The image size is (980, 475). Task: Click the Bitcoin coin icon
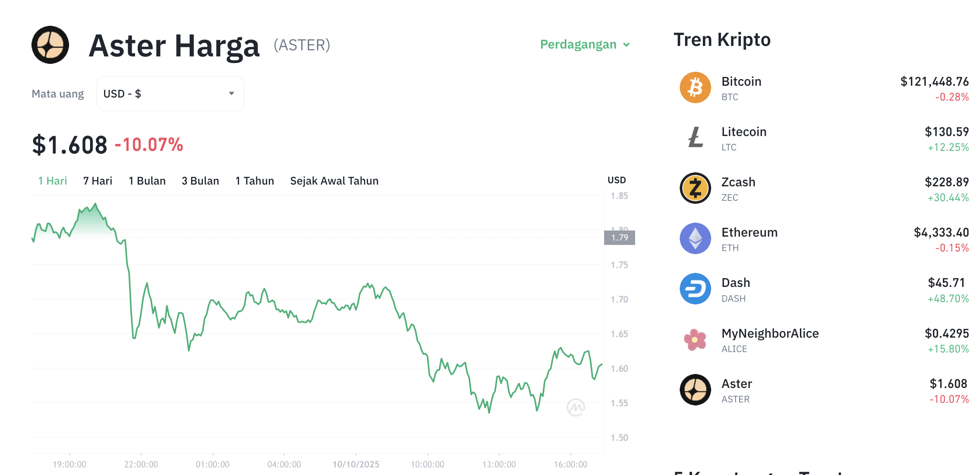[x=695, y=87]
